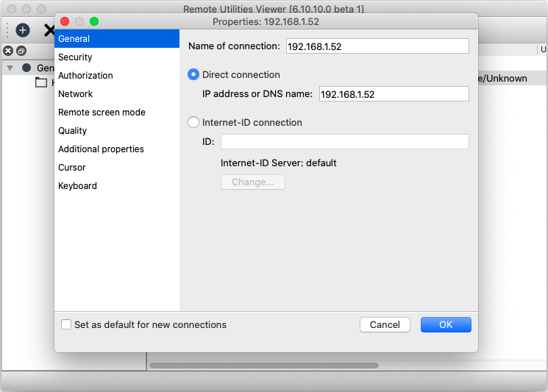Switch to the Remote screen mode page
The width and height of the screenshot is (548, 392).
(x=102, y=112)
